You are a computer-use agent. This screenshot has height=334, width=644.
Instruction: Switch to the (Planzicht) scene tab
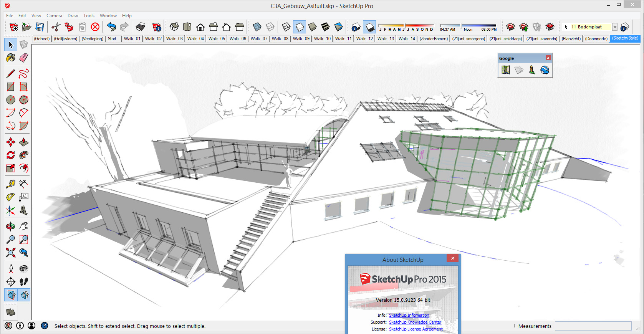tap(571, 39)
